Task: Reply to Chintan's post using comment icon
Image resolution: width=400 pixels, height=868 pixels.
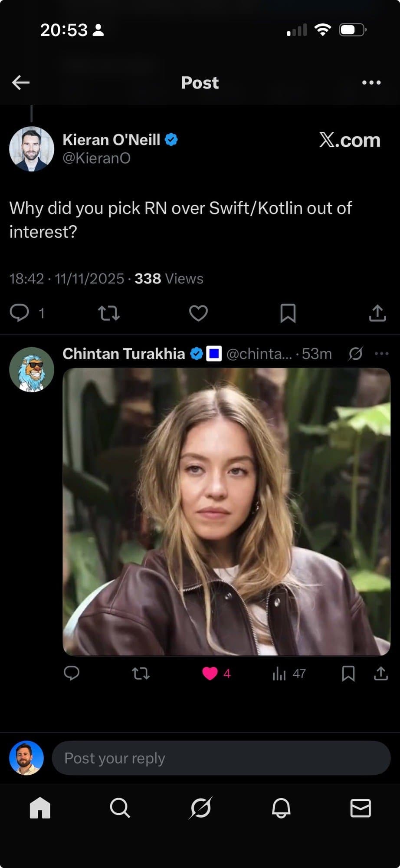Action: 72,674
